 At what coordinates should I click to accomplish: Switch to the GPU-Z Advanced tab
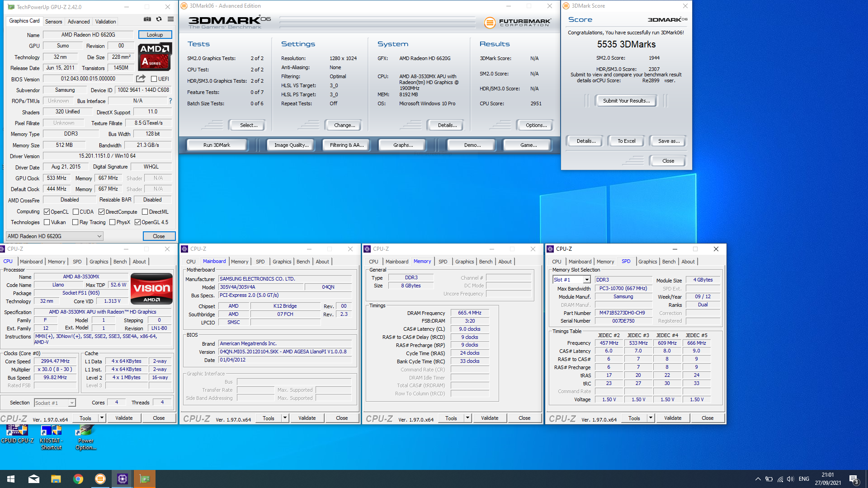(x=79, y=21)
